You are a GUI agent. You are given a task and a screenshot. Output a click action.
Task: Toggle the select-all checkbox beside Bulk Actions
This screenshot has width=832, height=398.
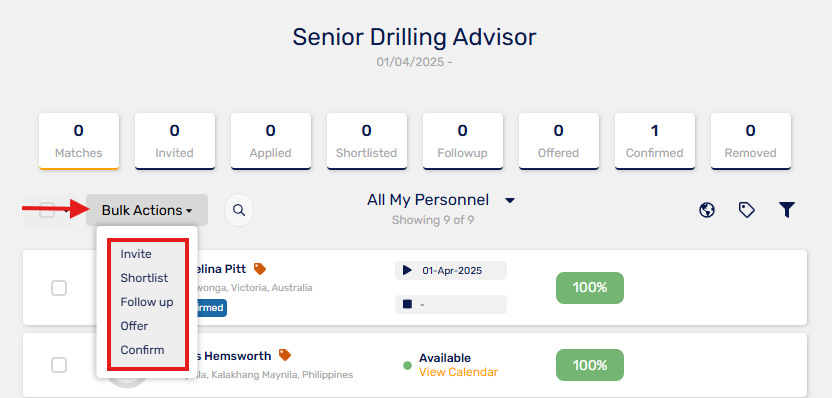[x=47, y=210]
